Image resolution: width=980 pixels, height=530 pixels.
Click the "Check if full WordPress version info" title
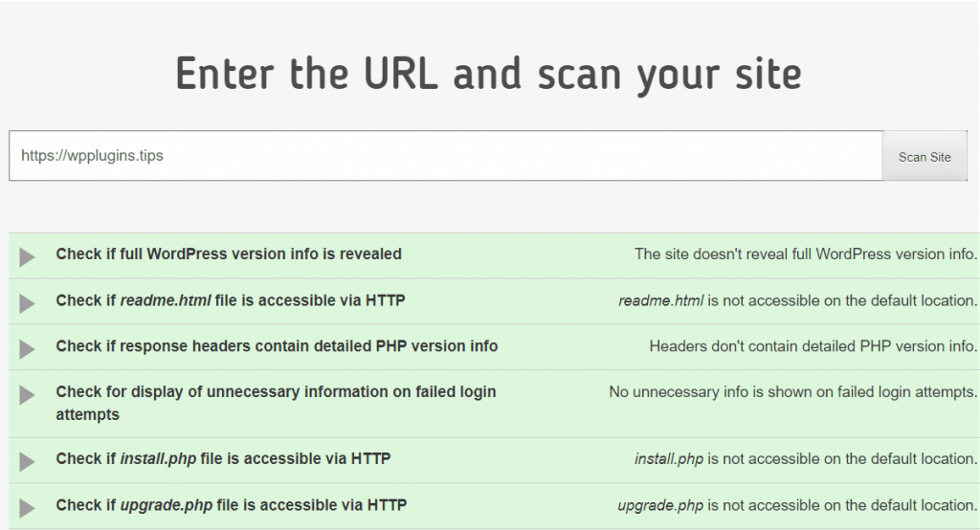click(229, 254)
